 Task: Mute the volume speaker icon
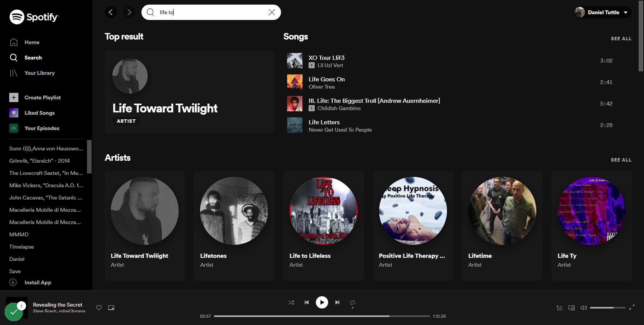point(584,308)
